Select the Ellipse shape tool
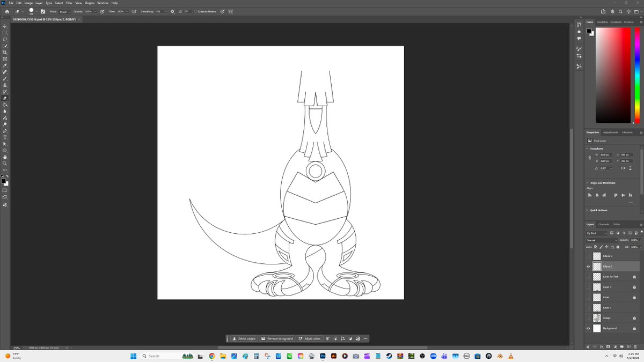Viewport: 644px width, 362px height. pyautogui.click(x=5, y=150)
